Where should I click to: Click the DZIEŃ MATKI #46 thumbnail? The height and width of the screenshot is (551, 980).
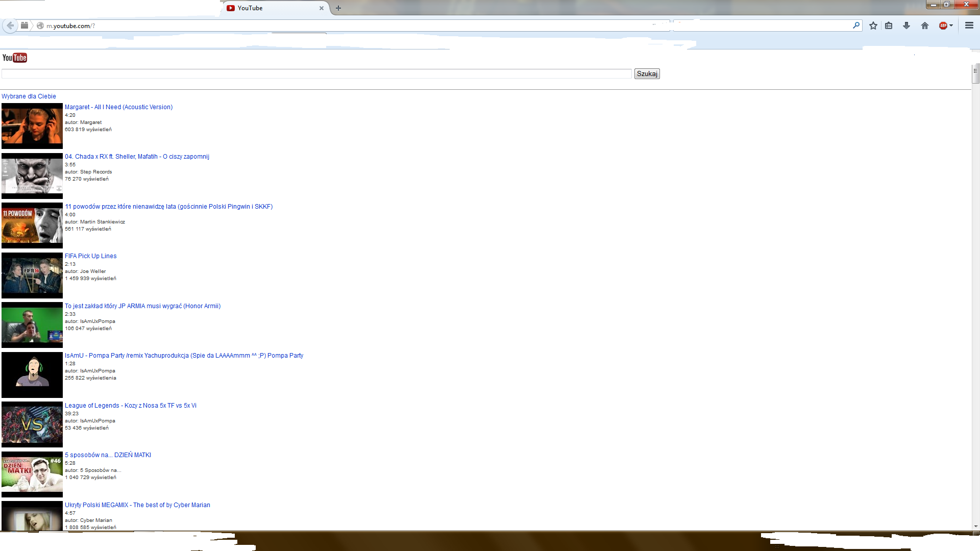click(32, 474)
